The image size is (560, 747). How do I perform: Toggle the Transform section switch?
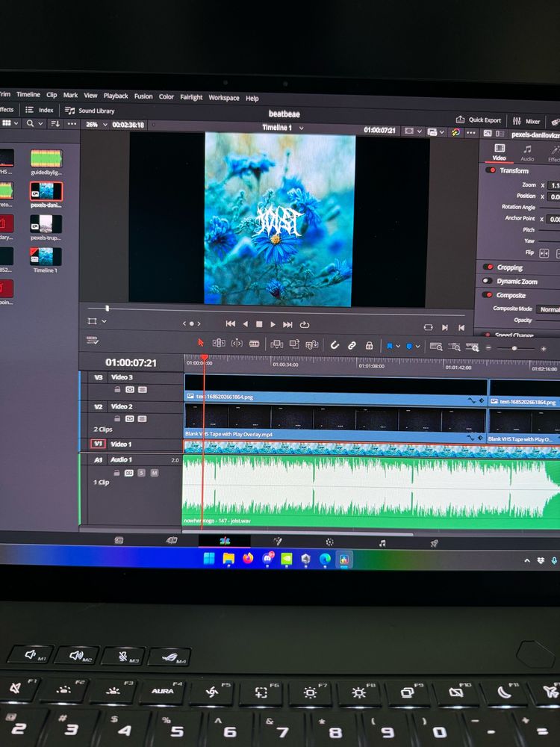tap(491, 170)
